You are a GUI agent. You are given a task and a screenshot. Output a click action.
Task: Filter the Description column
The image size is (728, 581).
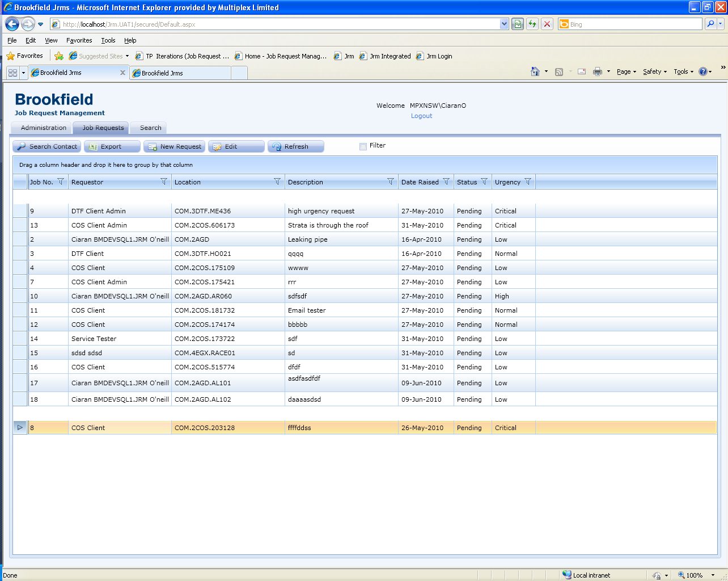[391, 182]
